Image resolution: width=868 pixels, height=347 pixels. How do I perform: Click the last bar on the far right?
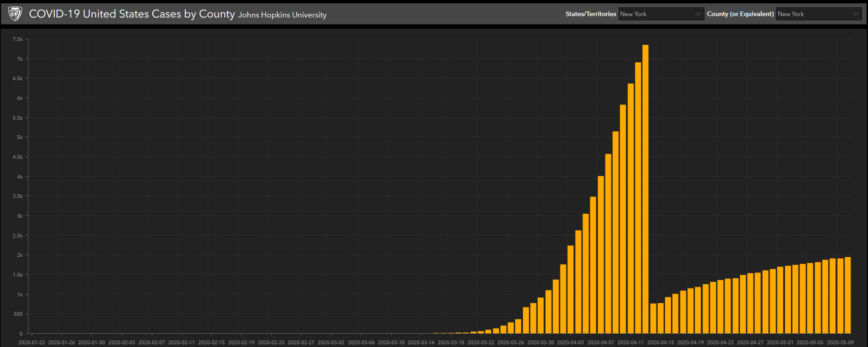pyautogui.click(x=848, y=295)
